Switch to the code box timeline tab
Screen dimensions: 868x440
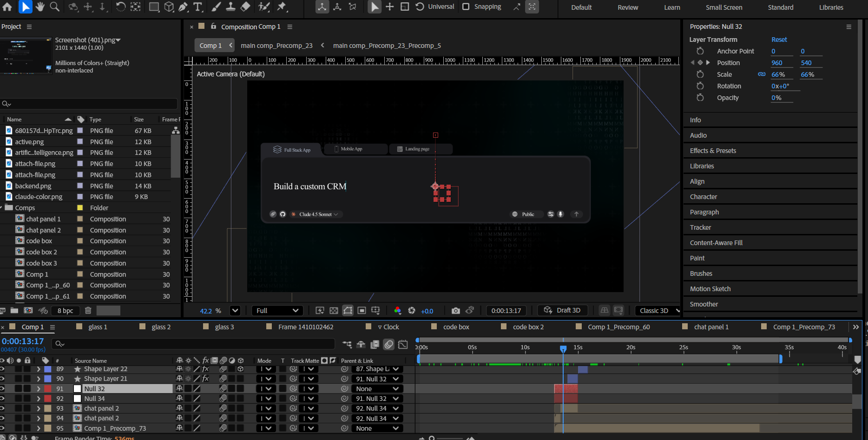[x=456, y=327]
